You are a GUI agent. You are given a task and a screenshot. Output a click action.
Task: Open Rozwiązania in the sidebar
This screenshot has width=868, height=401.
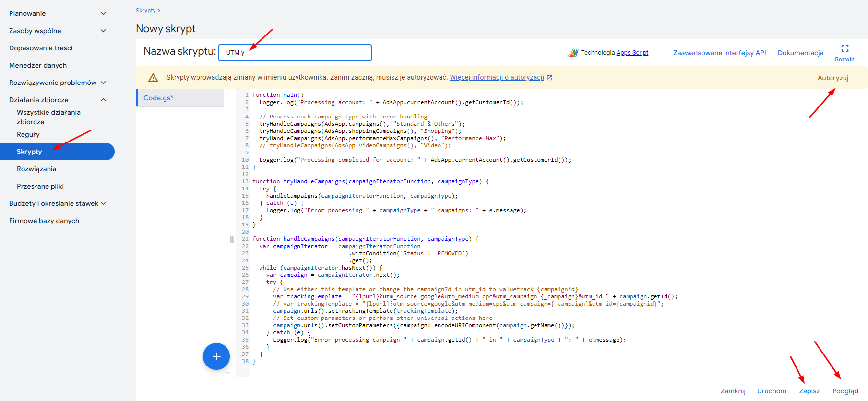(x=36, y=169)
